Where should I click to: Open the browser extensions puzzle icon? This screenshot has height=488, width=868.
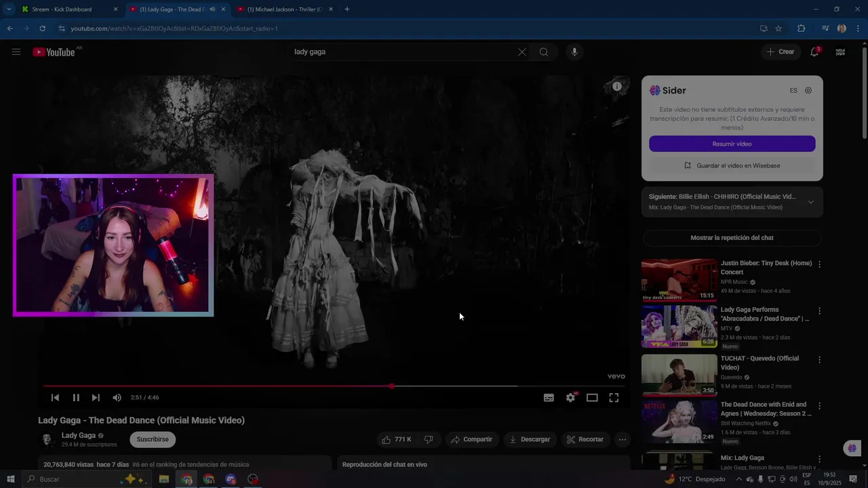[801, 28]
